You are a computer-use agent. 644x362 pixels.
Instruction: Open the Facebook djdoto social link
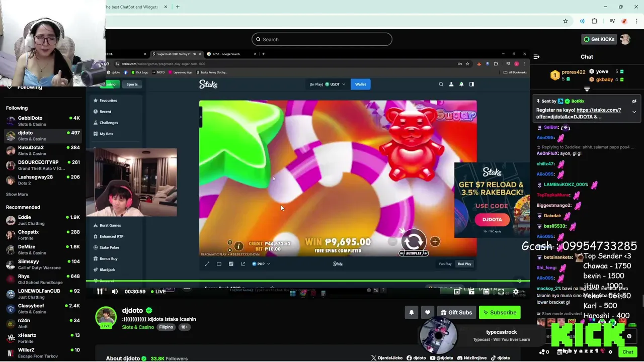pyautogui.click(x=416, y=358)
